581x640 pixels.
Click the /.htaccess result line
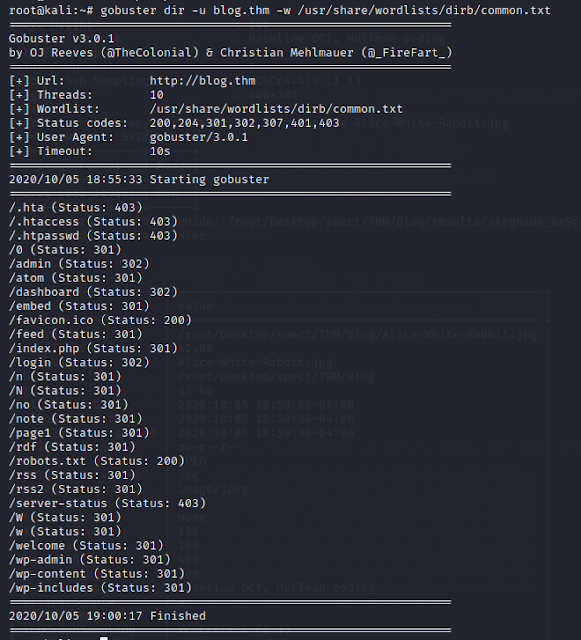pos(93,222)
